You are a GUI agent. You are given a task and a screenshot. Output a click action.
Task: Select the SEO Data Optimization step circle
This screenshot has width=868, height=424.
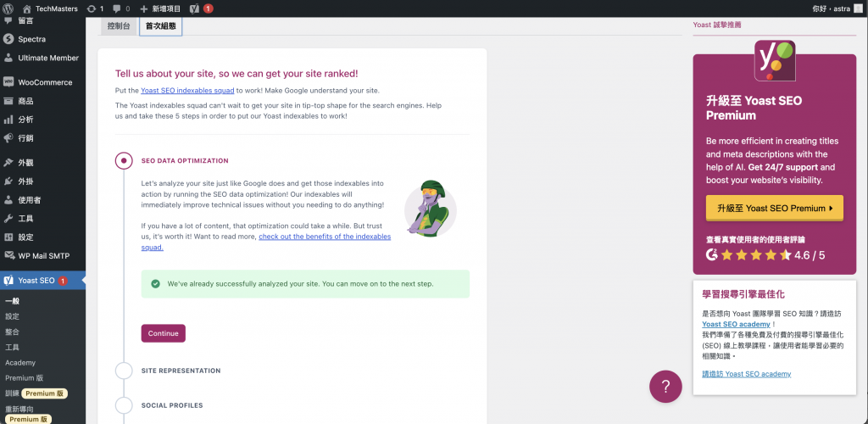124,161
